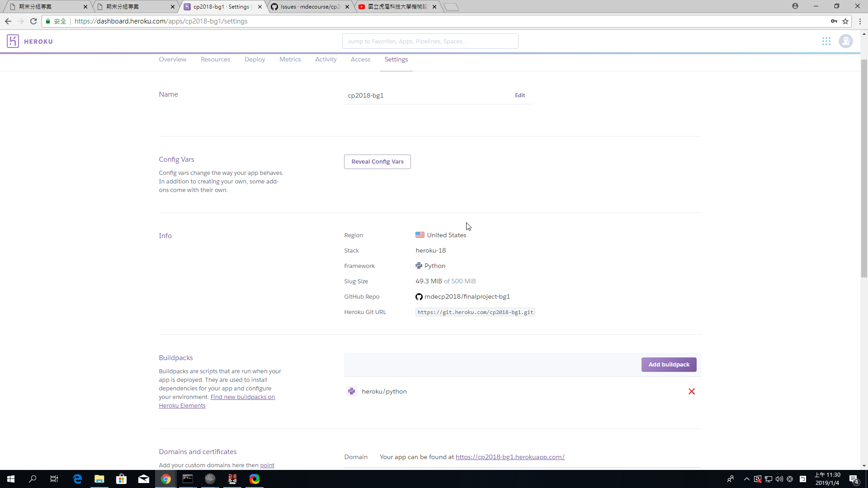Image resolution: width=868 pixels, height=488 pixels.
Task: Open the Activity tab
Action: (x=326, y=59)
